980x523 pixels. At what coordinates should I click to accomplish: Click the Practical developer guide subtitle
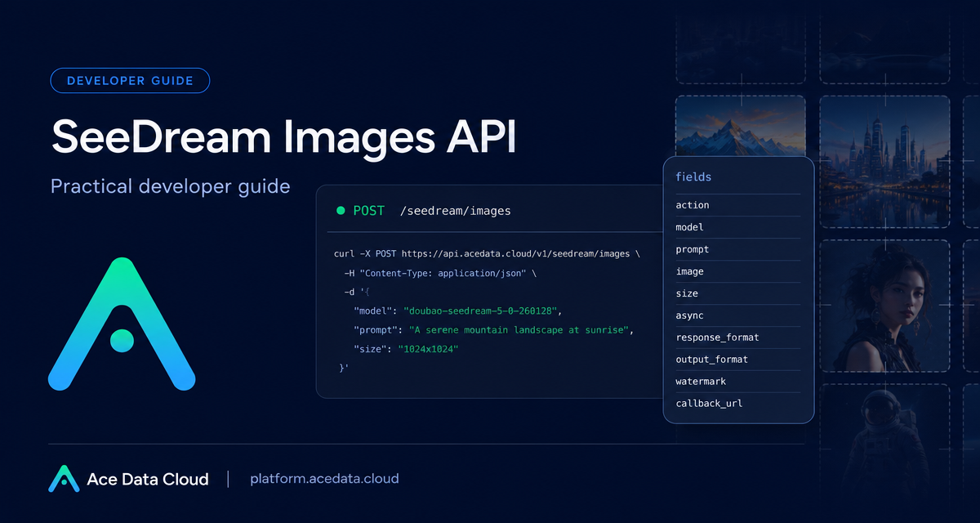170,186
